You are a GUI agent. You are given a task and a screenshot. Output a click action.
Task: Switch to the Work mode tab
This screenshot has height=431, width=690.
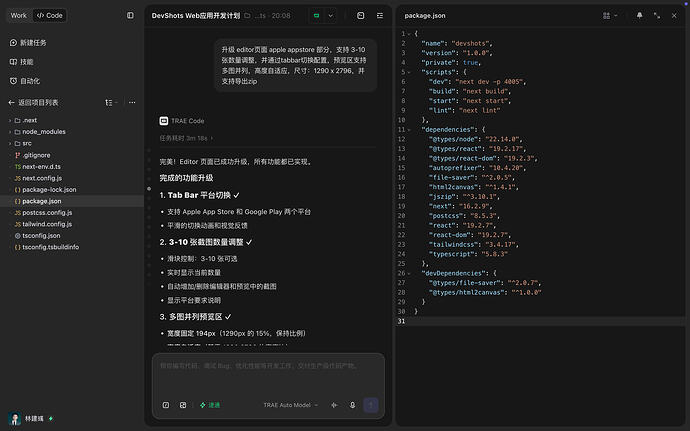point(19,15)
